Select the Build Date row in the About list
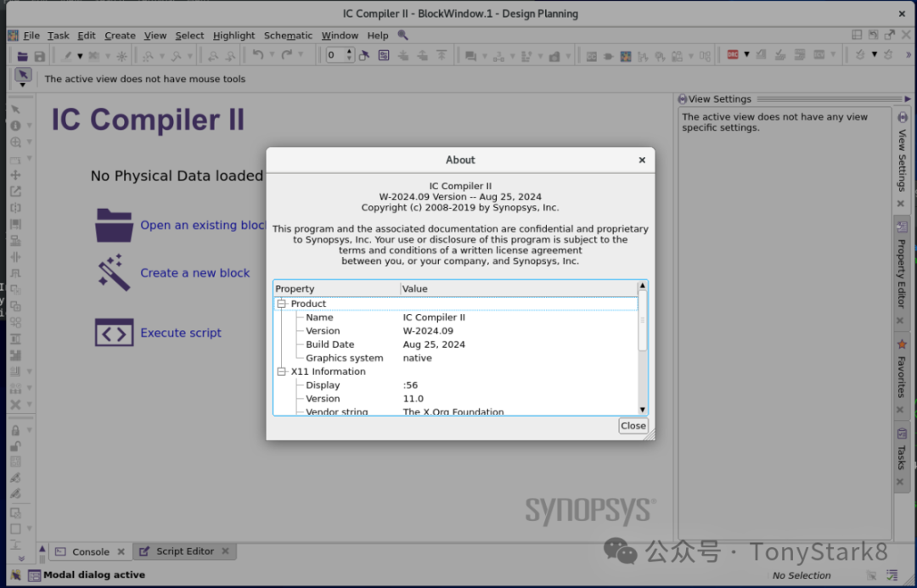Viewport: 917px width, 588px height. [456, 344]
